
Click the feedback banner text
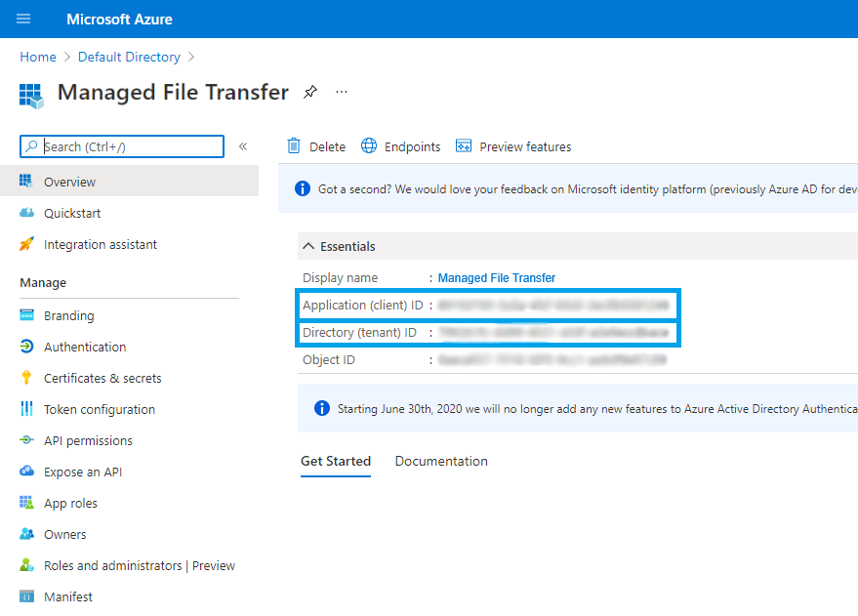tap(588, 189)
